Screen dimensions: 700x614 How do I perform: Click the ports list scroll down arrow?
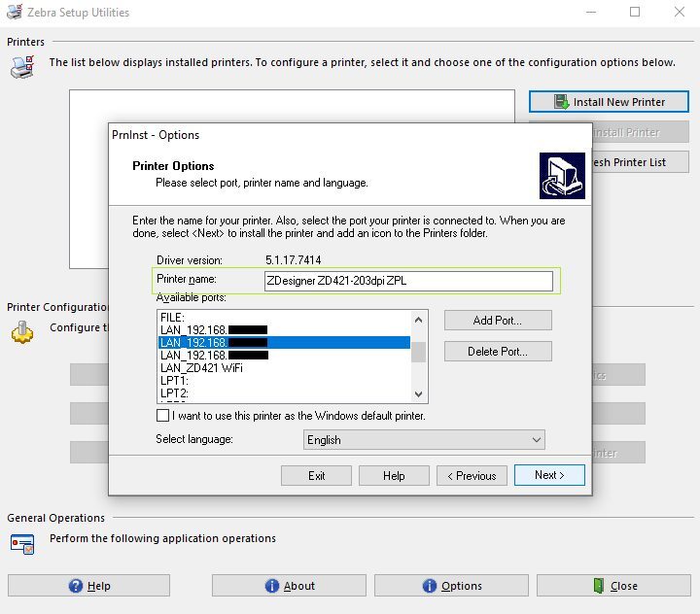tap(418, 394)
